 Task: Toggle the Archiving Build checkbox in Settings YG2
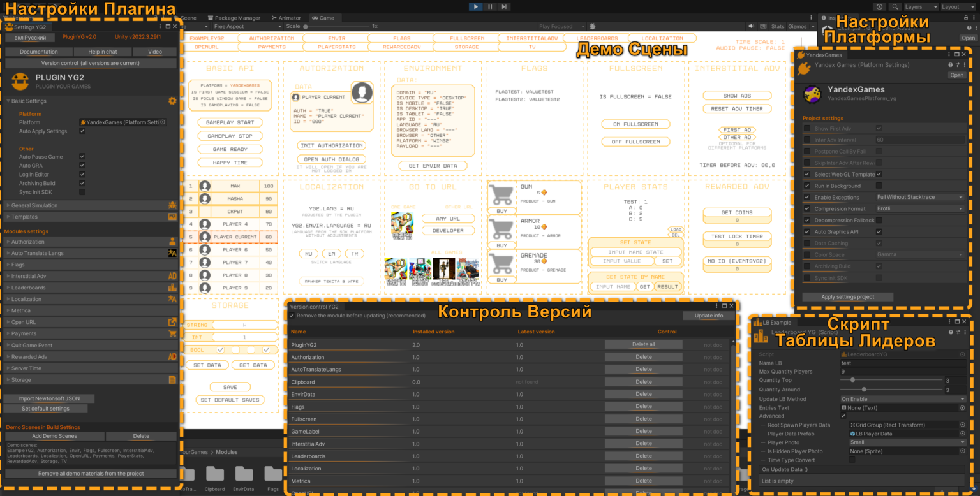(x=82, y=183)
